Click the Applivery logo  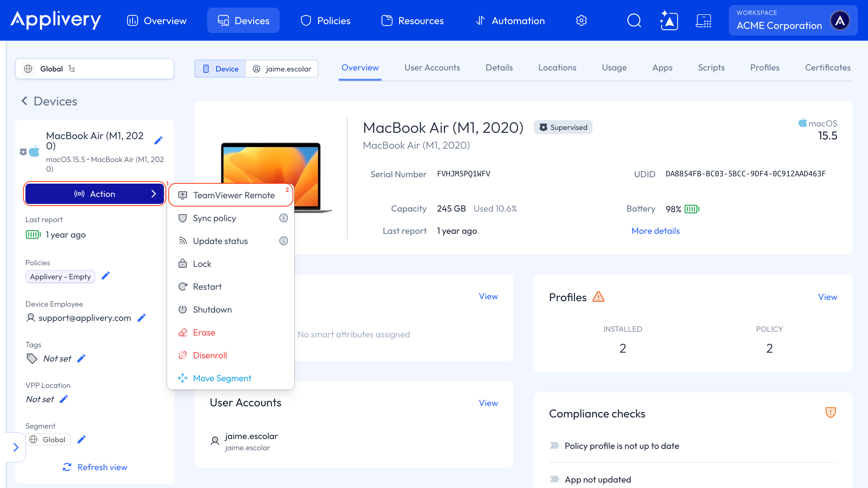coord(56,20)
